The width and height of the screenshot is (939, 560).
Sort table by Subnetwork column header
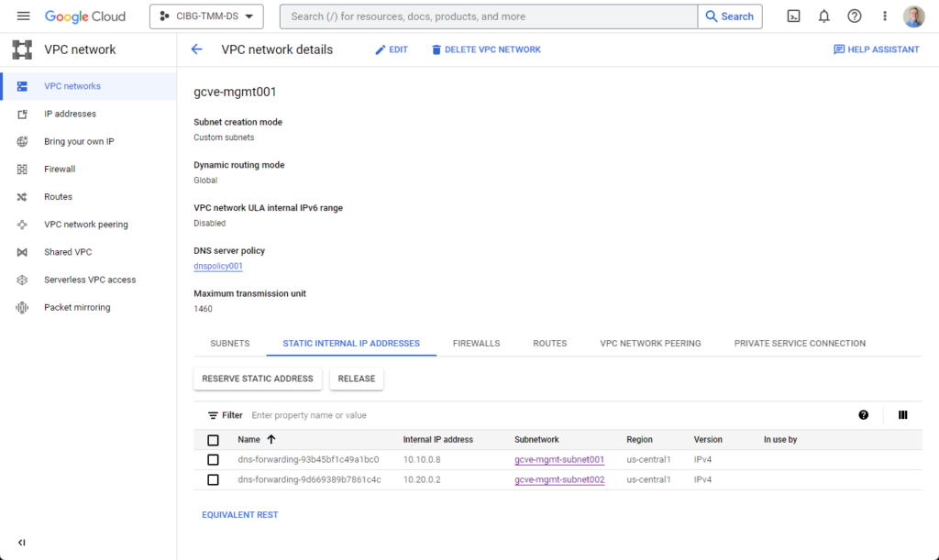coord(536,440)
